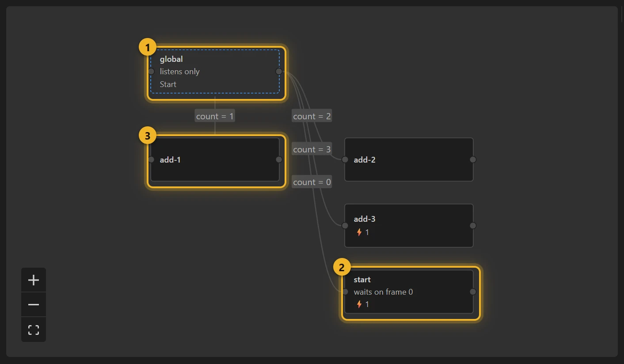Click the start node's left input port

pos(345,292)
